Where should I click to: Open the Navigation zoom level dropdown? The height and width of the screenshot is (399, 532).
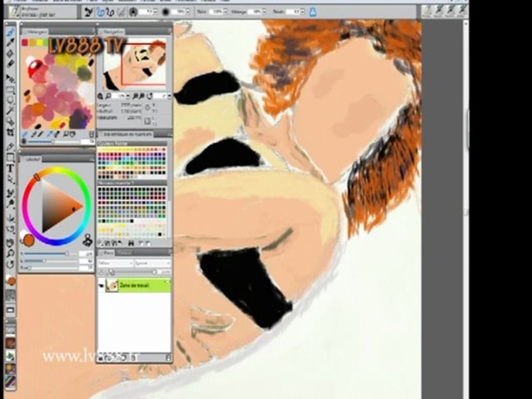tap(128, 96)
